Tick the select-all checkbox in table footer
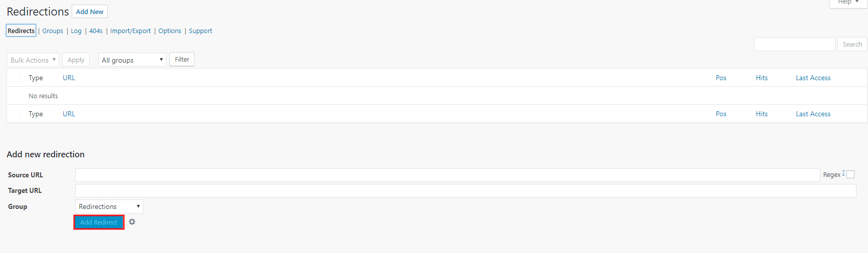Image resolution: width=868 pixels, height=253 pixels. [x=17, y=114]
